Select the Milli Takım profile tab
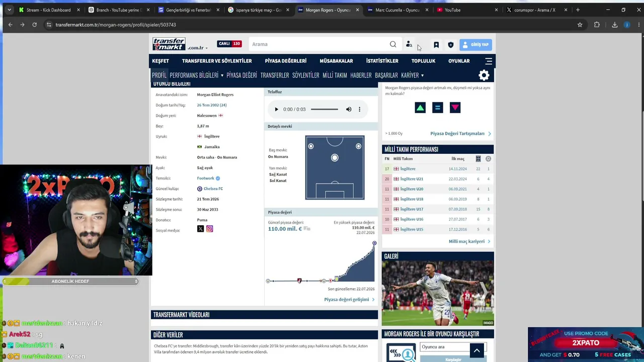The width and height of the screenshot is (644, 362). pos(335,75)
